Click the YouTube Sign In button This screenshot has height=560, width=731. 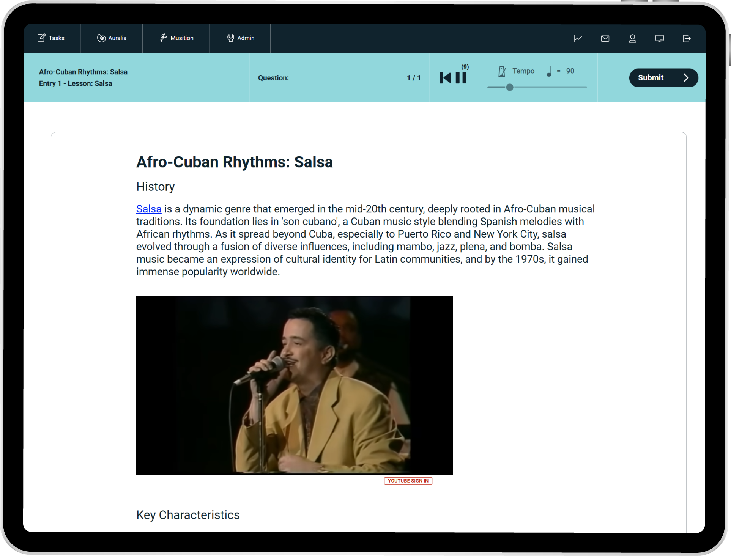pos(408,481)
